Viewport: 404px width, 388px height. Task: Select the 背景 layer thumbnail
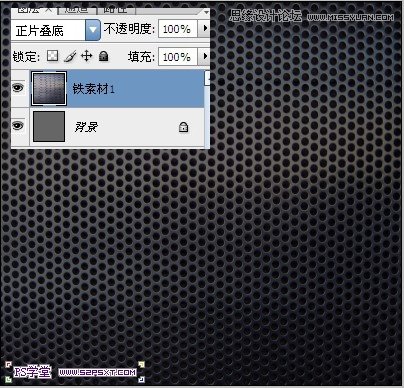tap(49, 127)
